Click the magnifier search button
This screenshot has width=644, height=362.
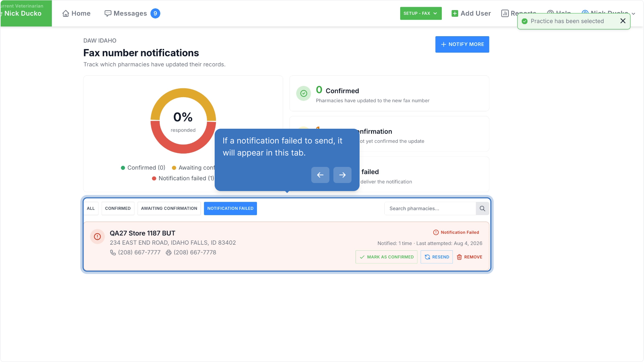[482, 208]
